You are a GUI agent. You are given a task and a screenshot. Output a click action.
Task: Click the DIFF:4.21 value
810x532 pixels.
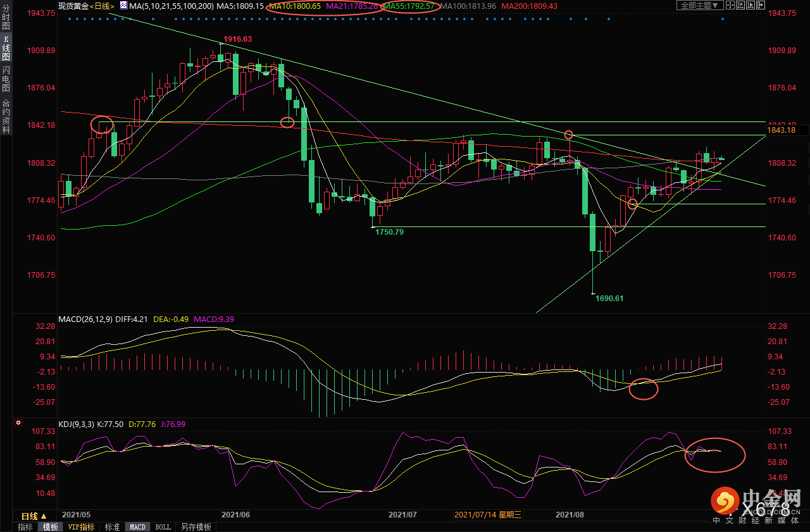132,319
